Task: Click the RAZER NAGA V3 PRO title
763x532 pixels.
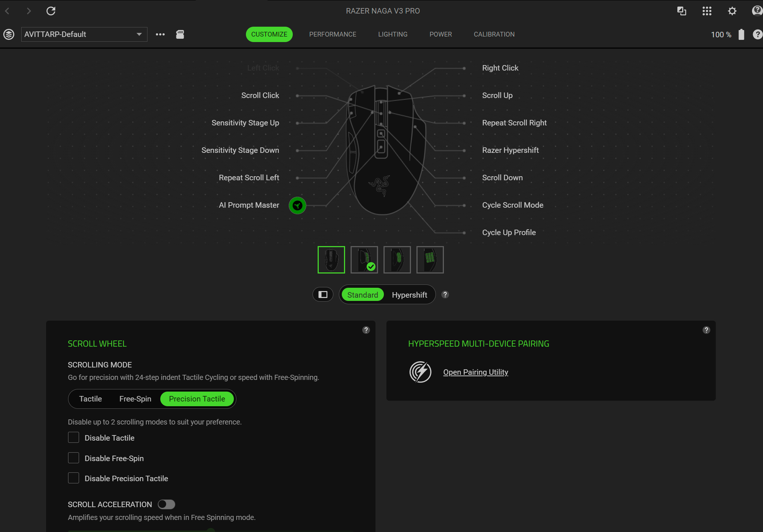Action: (x=383, y=11)
